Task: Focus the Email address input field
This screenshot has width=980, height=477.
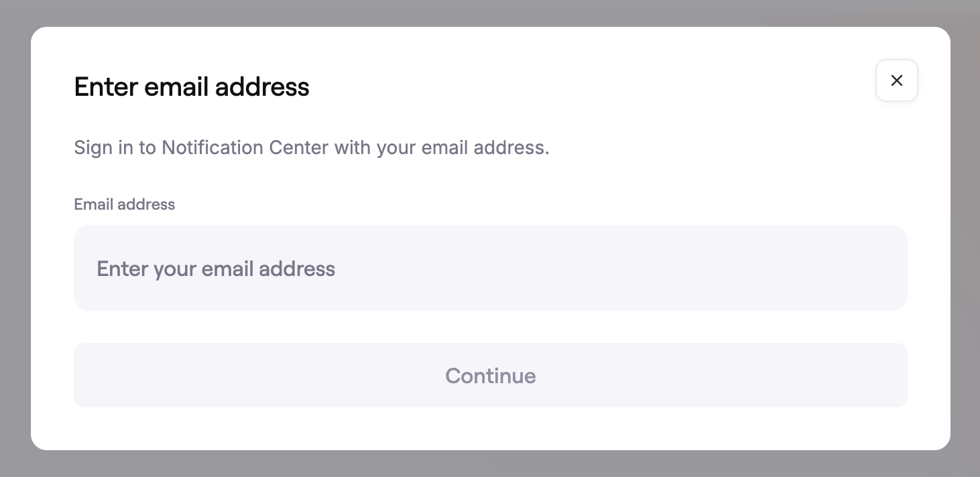Action: pos(490,268)
